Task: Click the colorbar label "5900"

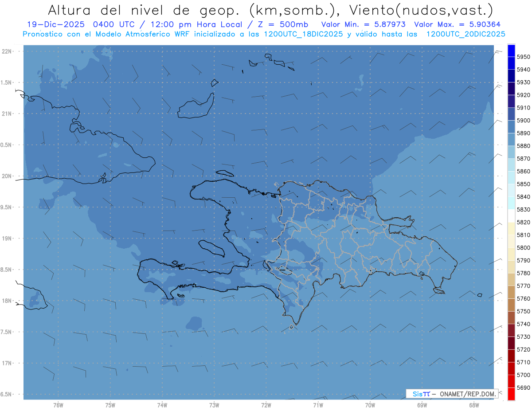Action: click(524, 121)
